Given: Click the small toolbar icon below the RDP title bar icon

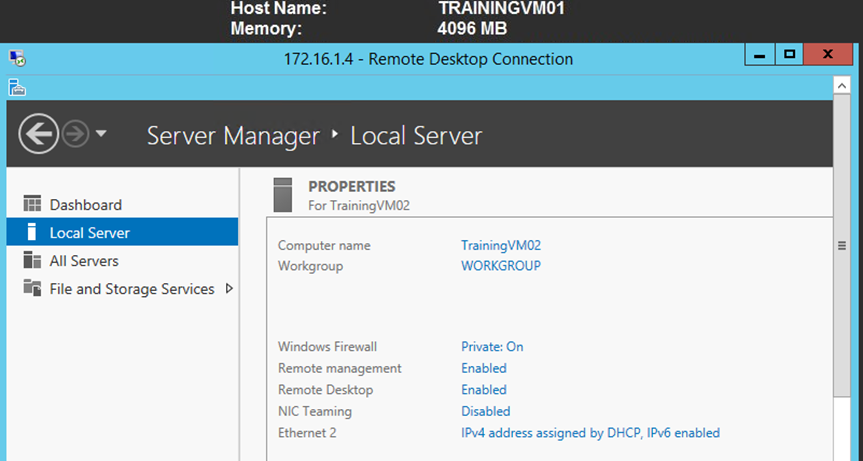Looking at the screenshot, I should click(17, 87).
